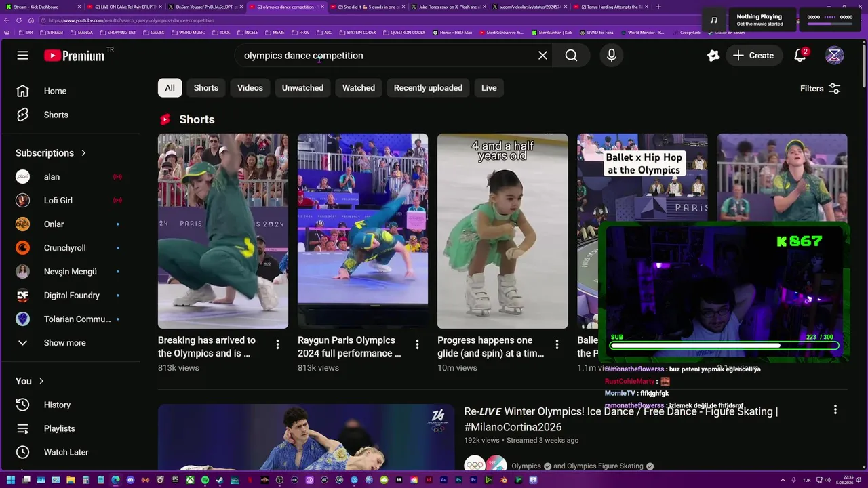Open the 4 and a half years old short thumbnail
The image size is (868, 488).
click(x=502, y=231)
